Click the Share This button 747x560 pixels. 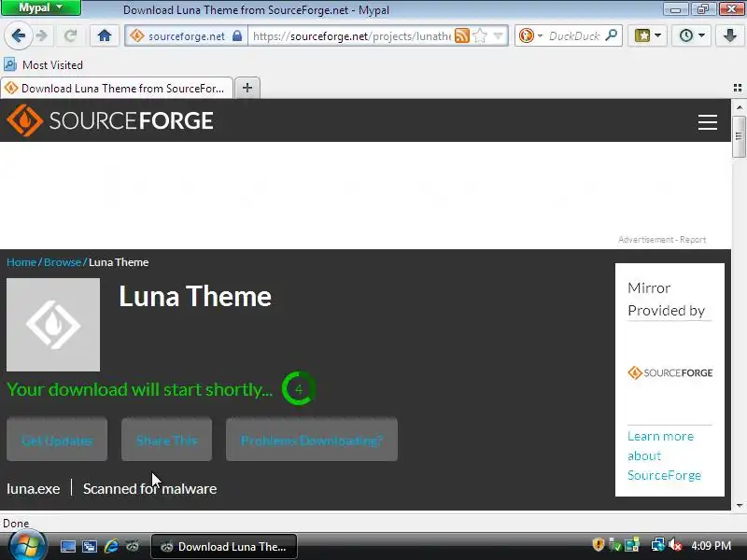click(167, 440)
